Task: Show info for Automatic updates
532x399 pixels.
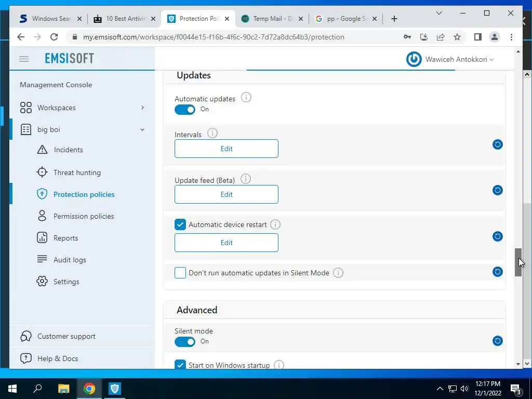Action: pyautogui.click(x=246, y=98)
